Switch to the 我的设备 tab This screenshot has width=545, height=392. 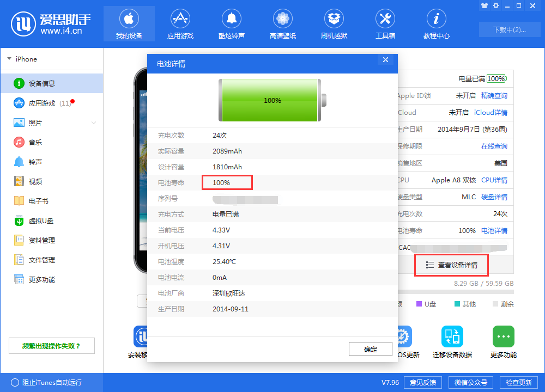point(129,23)
